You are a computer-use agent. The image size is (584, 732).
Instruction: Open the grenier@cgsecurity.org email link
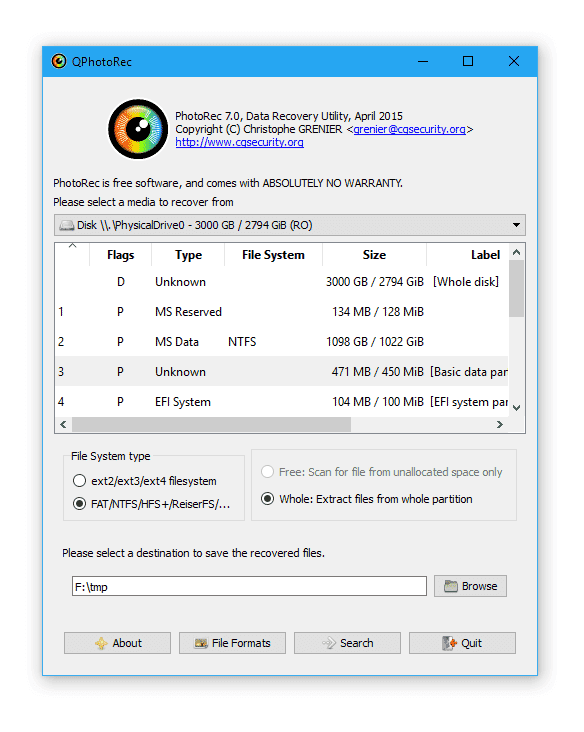[x=409, y=129]
